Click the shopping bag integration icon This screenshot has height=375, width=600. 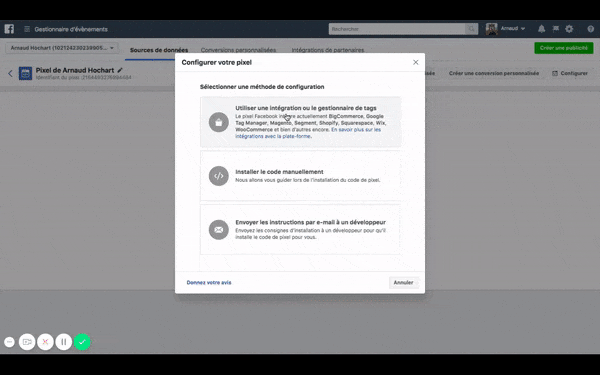(x=218, y=122)
